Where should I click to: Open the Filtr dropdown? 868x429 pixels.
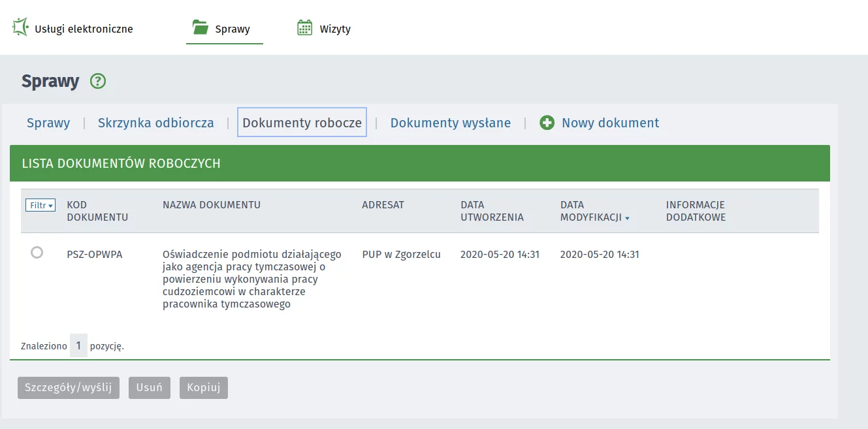click(40, 205)
